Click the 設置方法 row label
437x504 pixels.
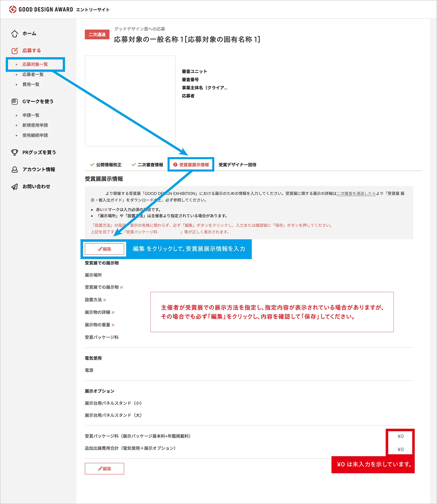point(93,300)
